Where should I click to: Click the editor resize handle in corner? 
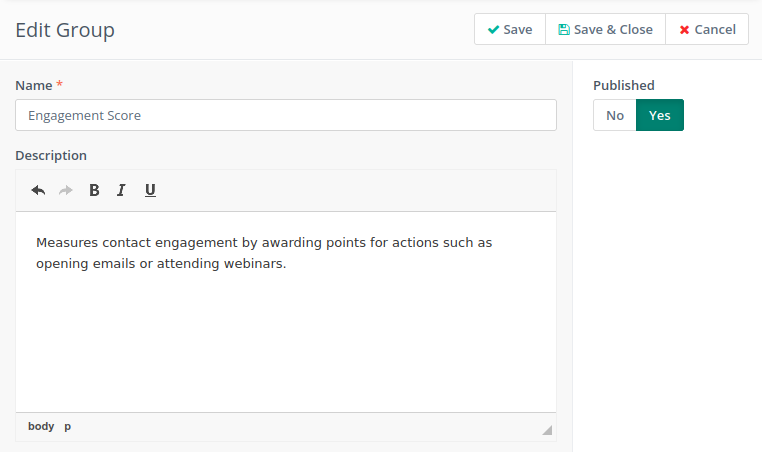[547, 430]
